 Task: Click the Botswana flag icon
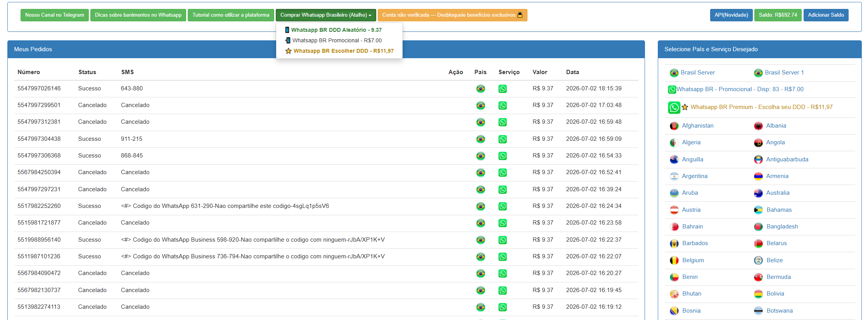click(758, 311)
